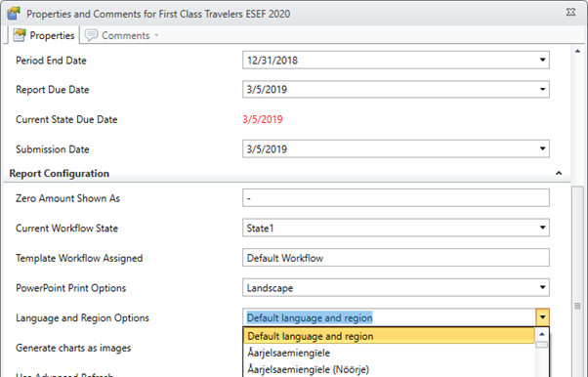This screenshot has height=377, width=588.
Task: Switch to the Properties tab
Action: (43, 35)
